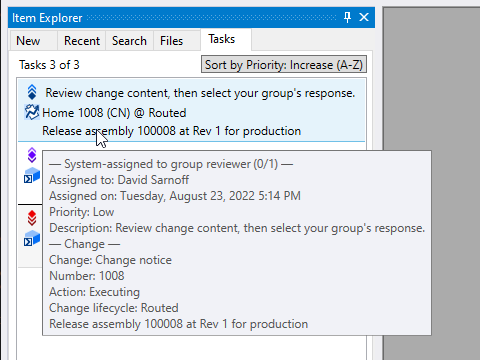Click the purple priority icon of second task

tap(32, 155)
